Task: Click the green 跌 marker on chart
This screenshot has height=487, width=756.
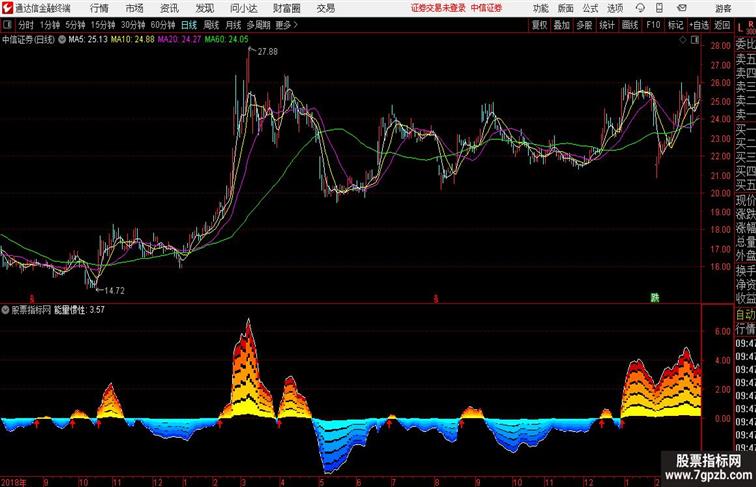Action: coord(655,298)
